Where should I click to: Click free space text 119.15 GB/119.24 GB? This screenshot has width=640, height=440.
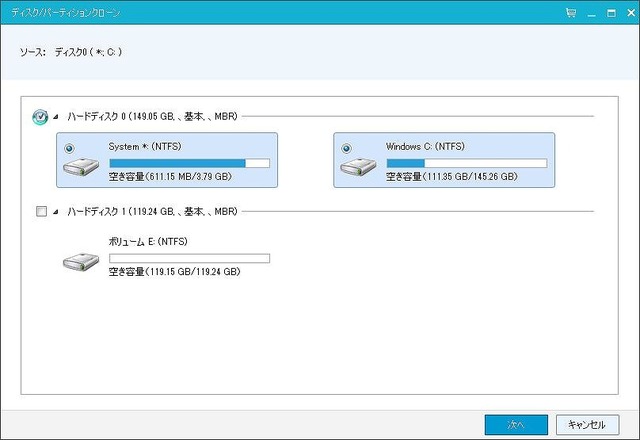[174, 272]
